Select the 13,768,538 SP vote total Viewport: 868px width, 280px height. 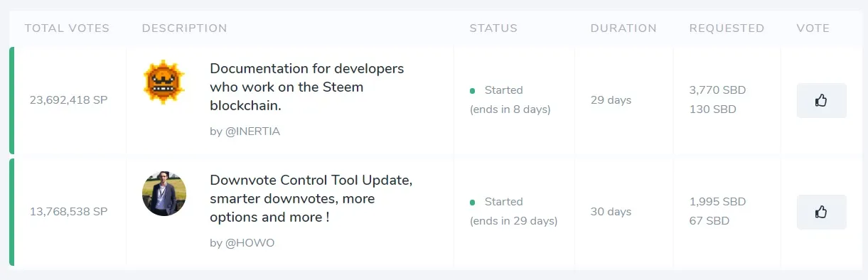(68, 212)
